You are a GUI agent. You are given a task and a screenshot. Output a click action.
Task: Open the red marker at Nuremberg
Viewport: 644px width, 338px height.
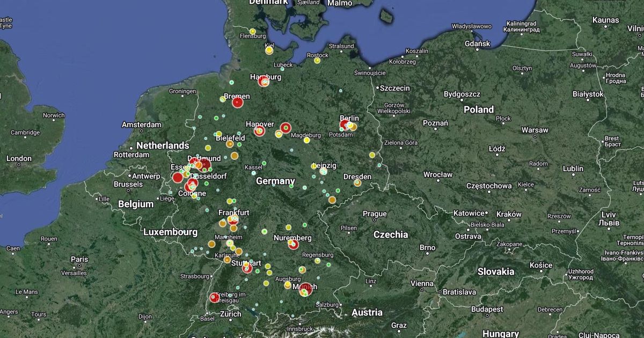pyautogui.click(x=294, y=245)
